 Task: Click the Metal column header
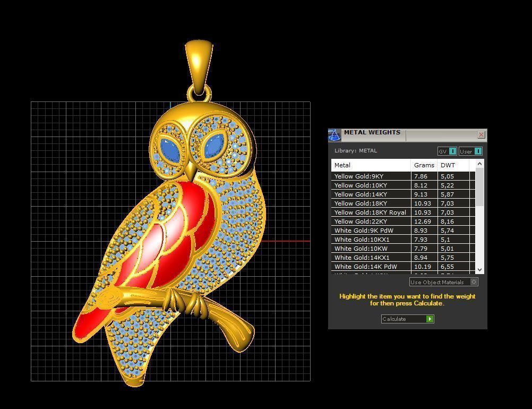point(371,165)
